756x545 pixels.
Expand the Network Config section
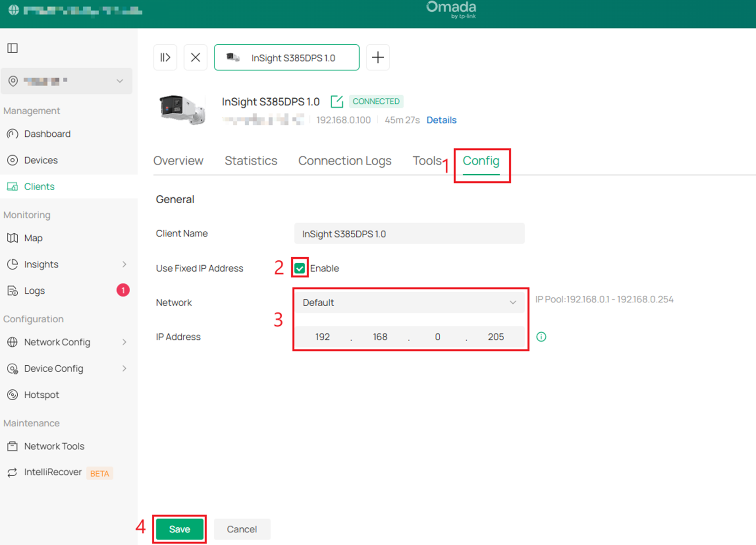click(56, 342)
